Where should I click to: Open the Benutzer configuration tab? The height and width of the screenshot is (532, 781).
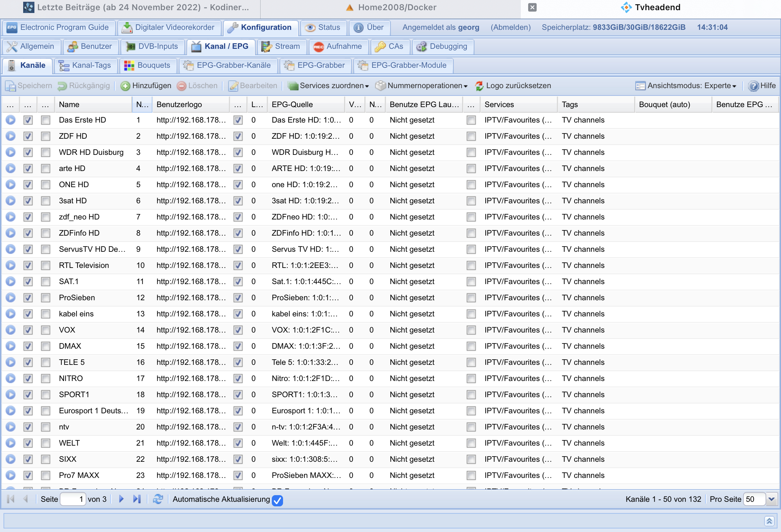tap(90, 46)
